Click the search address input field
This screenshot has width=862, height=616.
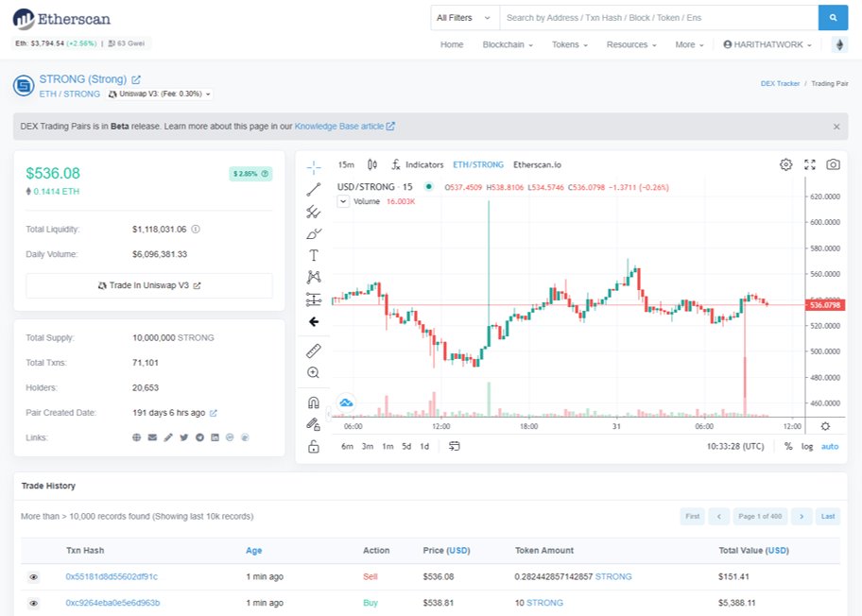point(659,18)
